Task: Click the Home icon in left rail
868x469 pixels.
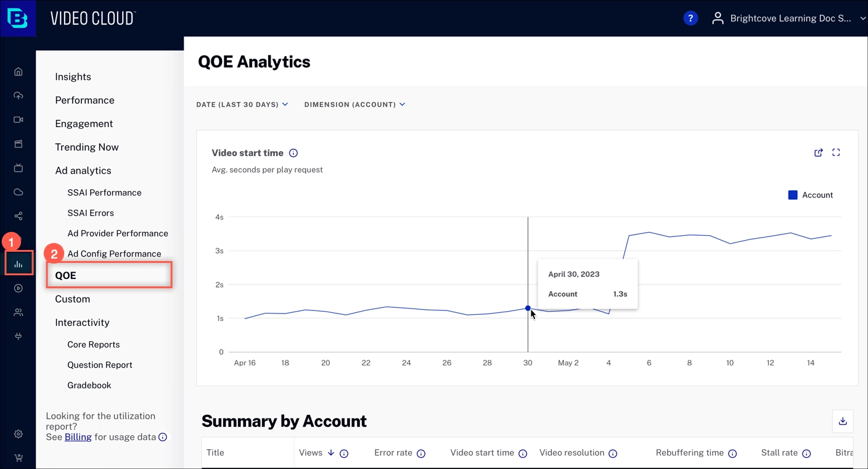Action: (18, 72)
